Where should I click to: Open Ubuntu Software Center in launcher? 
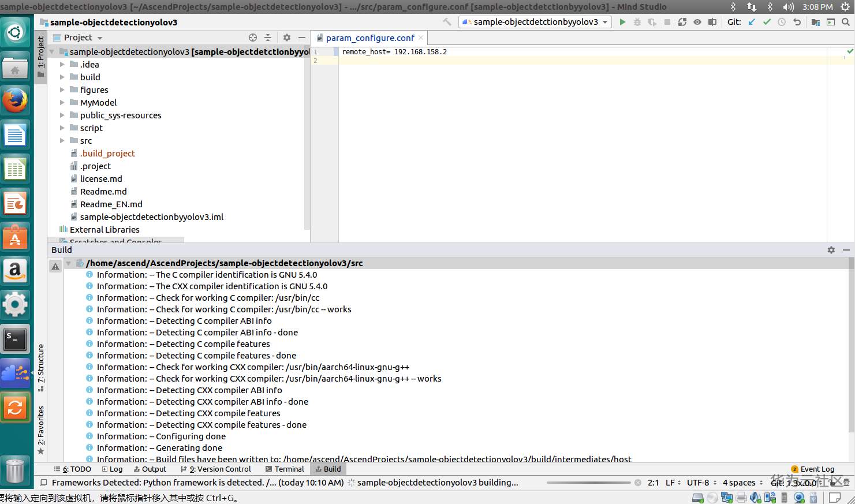coord(15,238)
